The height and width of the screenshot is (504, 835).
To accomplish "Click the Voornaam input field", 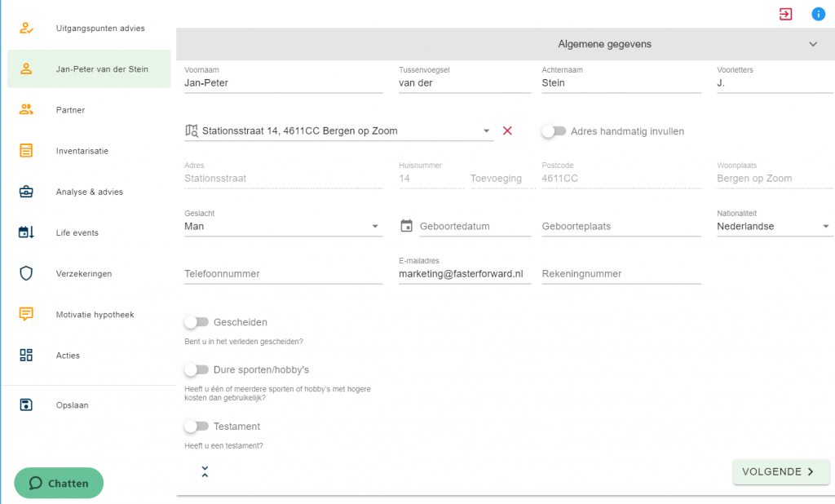I will pos(283,83).
